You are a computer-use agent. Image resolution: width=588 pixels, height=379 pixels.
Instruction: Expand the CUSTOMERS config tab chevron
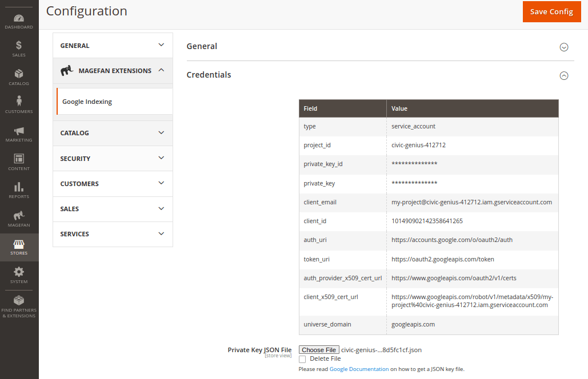pyautogui.click(x=161, y=183)
